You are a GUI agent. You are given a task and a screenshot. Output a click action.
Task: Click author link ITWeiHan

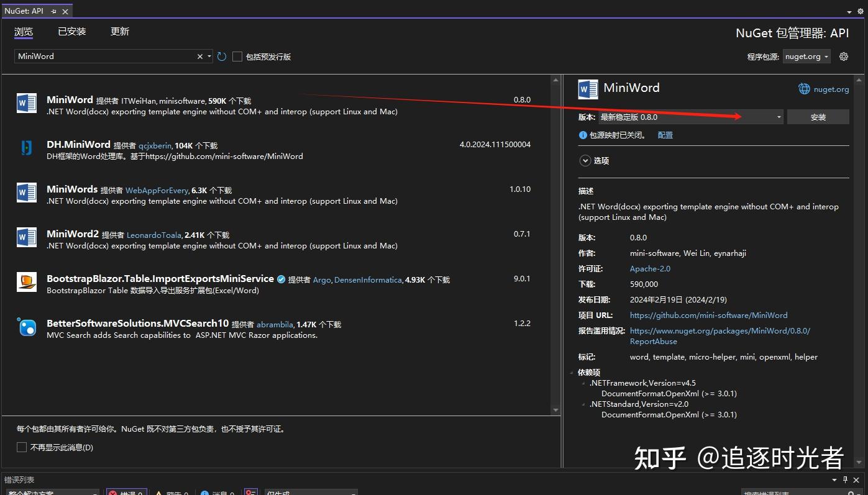139,101
